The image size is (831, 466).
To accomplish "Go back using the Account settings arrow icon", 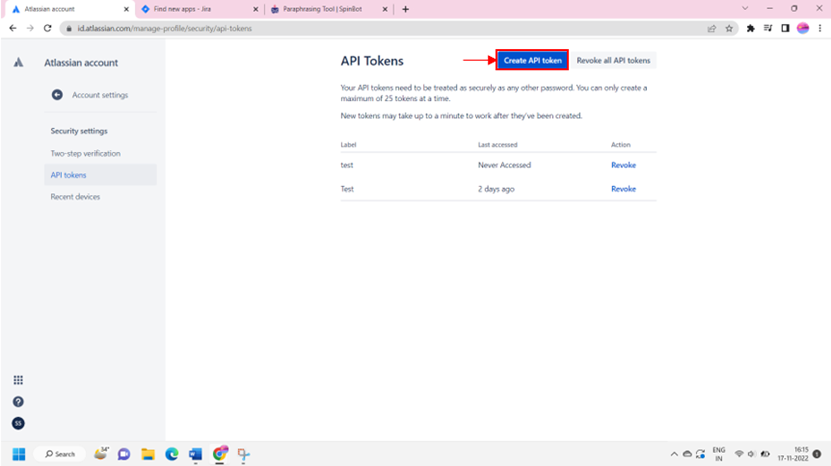I will click(57, 95).
